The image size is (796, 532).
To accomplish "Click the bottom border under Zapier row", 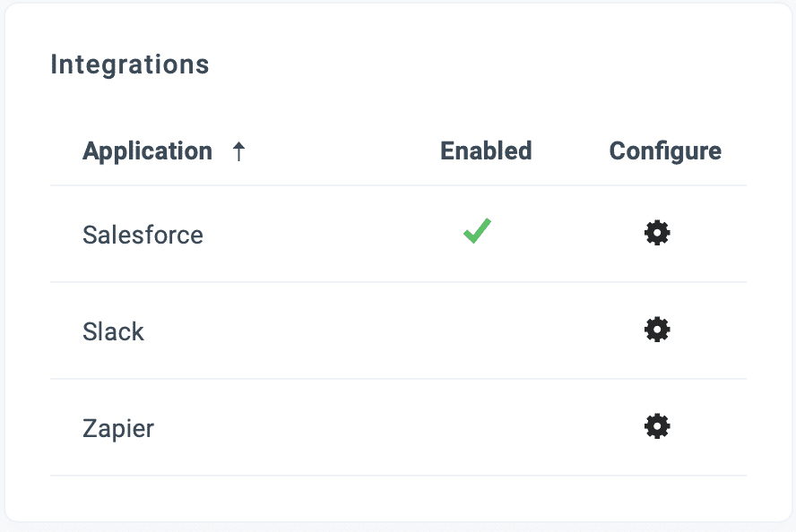I will 398,476.
